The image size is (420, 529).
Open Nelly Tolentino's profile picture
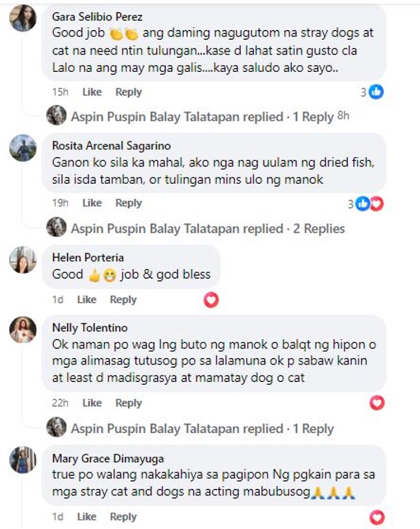click(23, 330)
